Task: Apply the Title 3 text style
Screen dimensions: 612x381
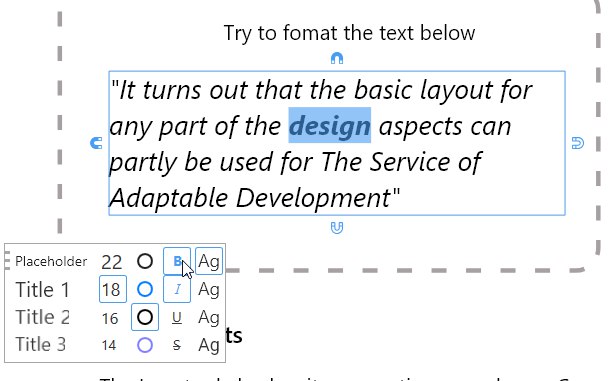Action: coord(41,344)
